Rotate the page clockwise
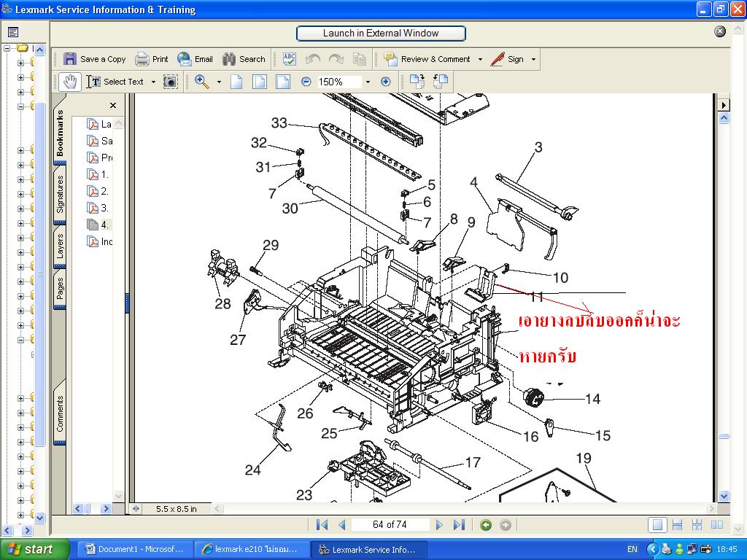The height and width of the screenshot is (560, 747). click(417, 82)
